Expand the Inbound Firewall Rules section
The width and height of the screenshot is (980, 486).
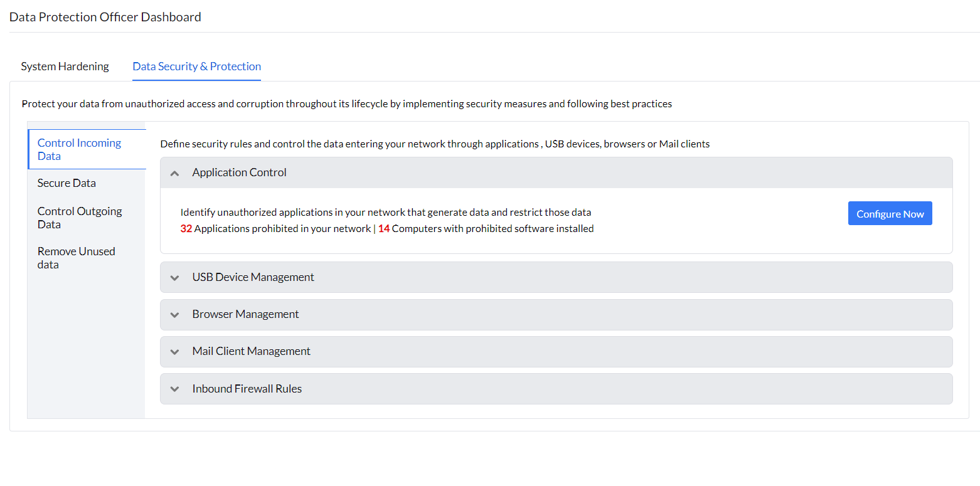(247, 389)
